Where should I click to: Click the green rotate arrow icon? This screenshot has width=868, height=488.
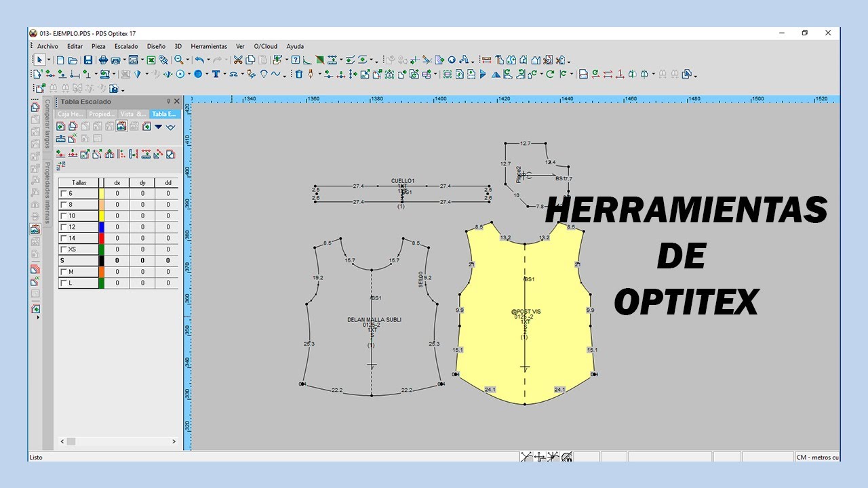[x=550, y=74]
